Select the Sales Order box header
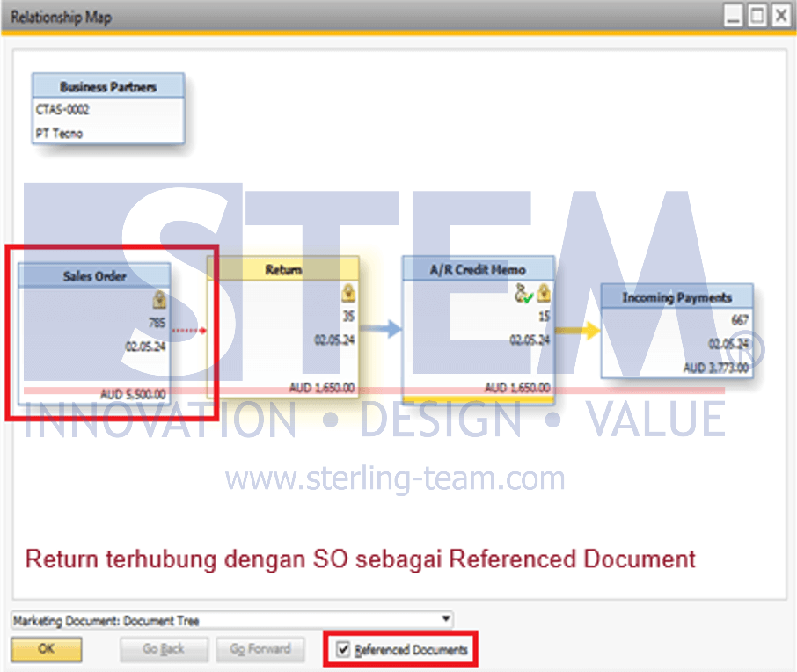Viewport: 797px width, 672px height. pyautogui.click(x=94, y=276)
